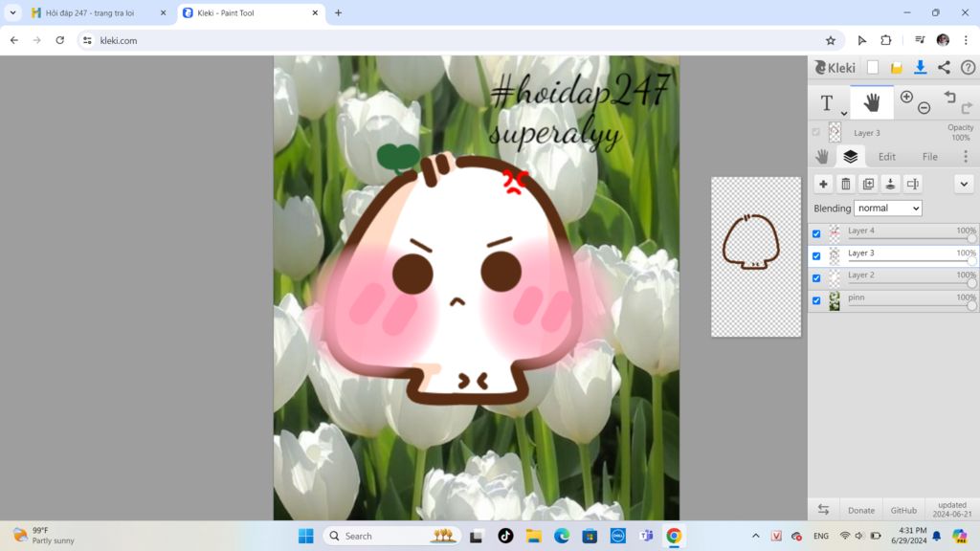The width and height of the screenshot is (980, 551).
Task: Flip the toolbar side with swap arrows
Action: tap(823, 510)
